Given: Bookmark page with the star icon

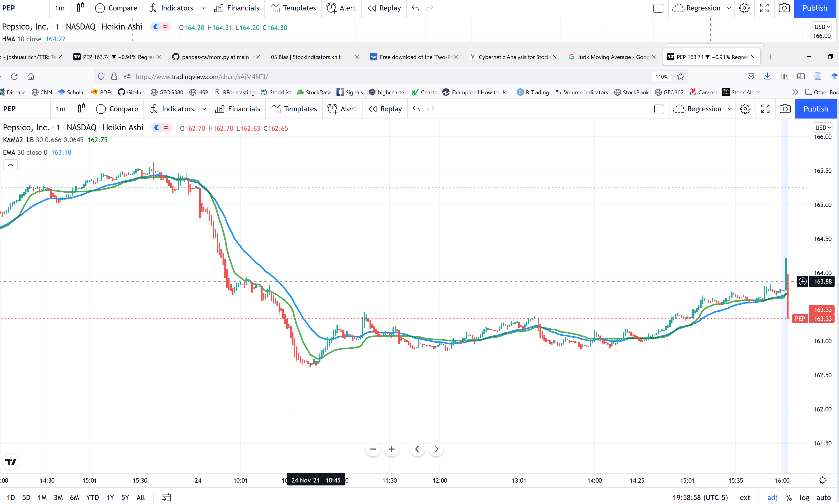Looking at the screenshot, I should coord(680,76).
